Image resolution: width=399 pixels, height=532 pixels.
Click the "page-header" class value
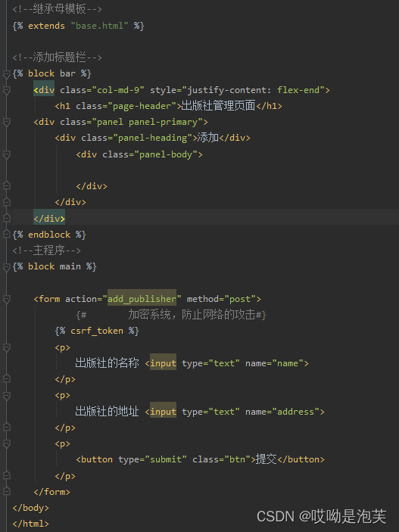tap(145, 106)
